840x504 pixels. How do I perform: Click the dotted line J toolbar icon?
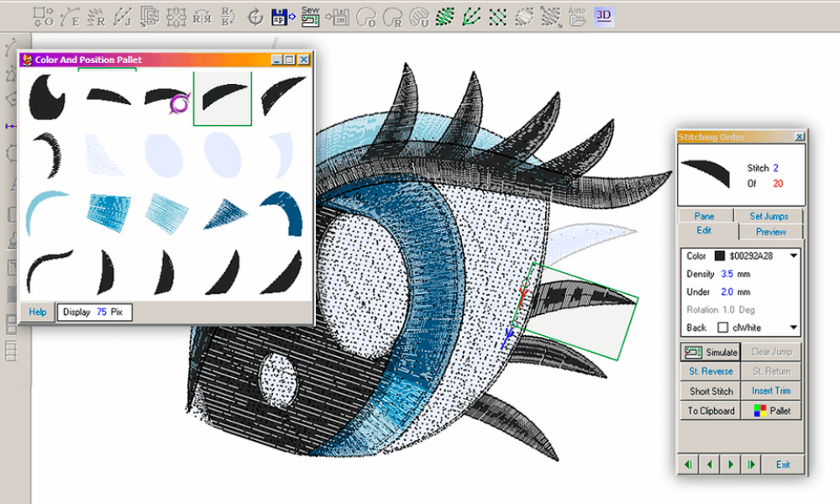tap(123, 17)
